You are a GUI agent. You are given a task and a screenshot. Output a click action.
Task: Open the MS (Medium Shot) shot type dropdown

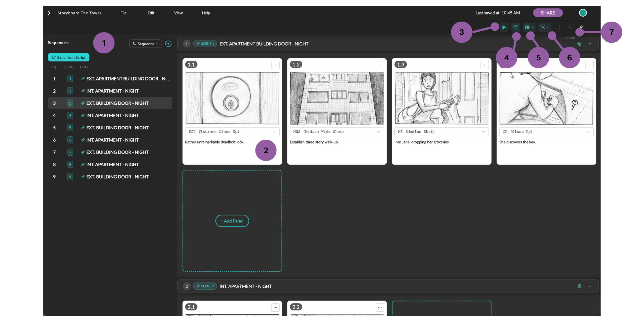click(x=441, y=132)
